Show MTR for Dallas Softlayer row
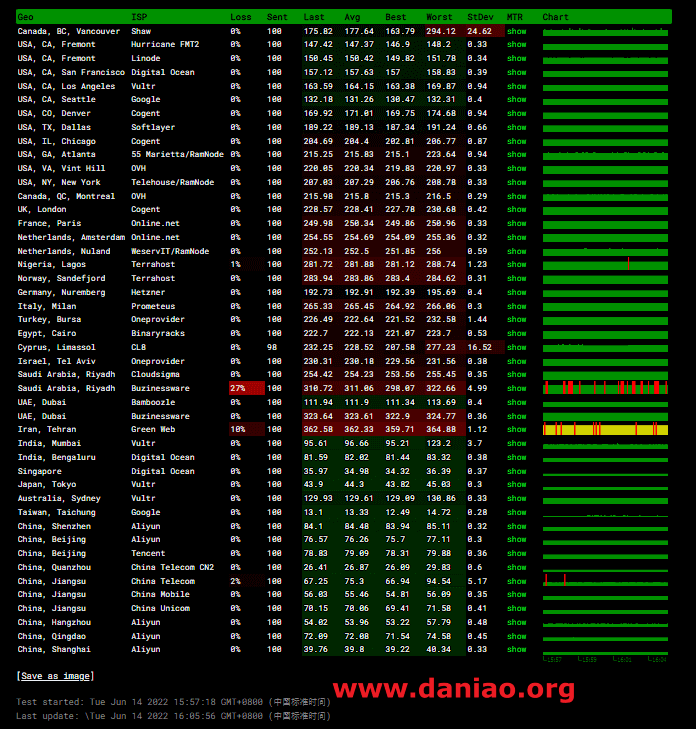Viewport: 696px width, 729px height. tap(517, 127)
